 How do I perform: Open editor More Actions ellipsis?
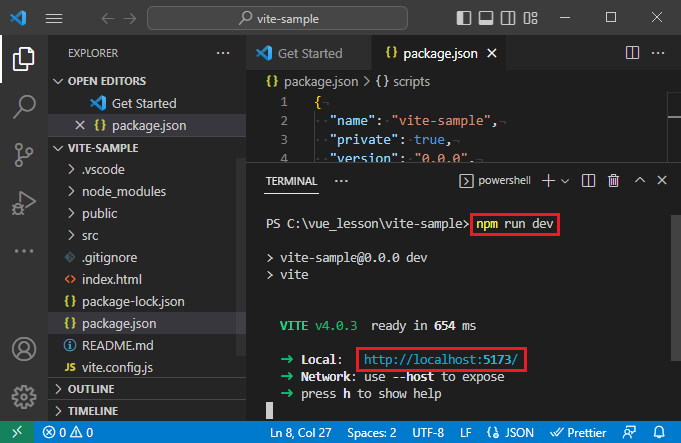[x=658, y=53]
